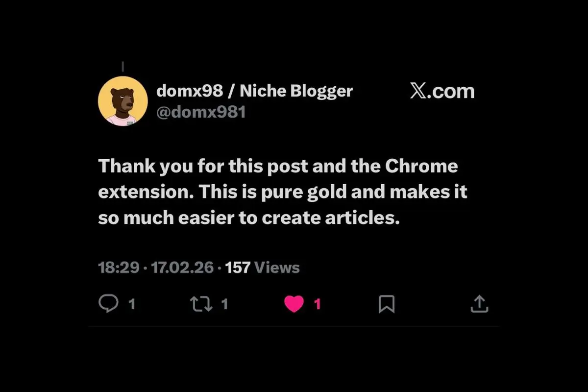Click the @domx981 handle
The width and height of the screenshot is (588, 392).
pos(201,112)
